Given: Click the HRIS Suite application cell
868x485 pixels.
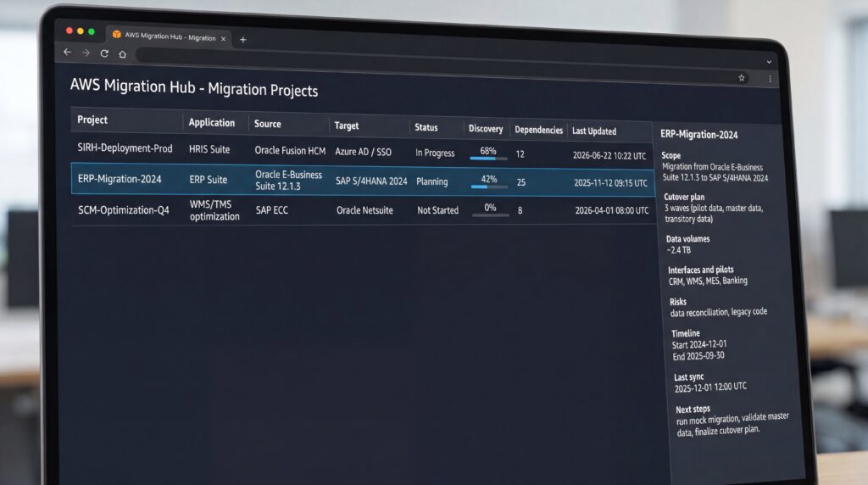Looking at the screenshot, I should coord(209,149).
